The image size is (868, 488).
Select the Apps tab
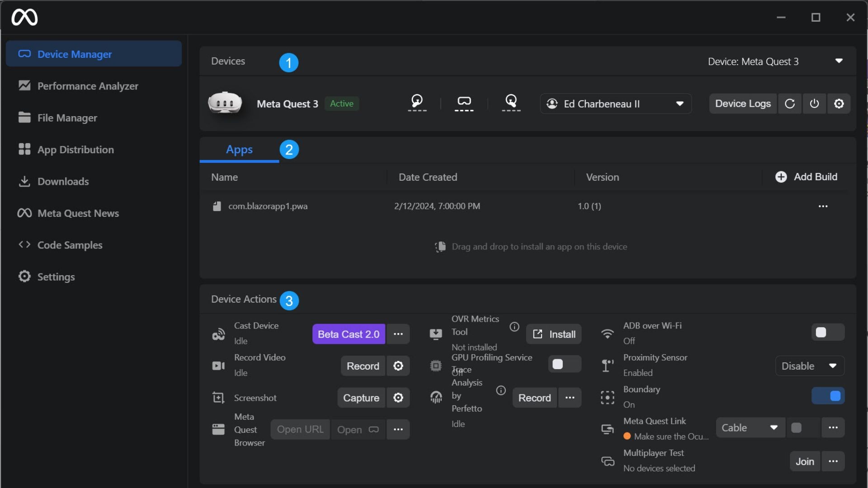(239, 150)
